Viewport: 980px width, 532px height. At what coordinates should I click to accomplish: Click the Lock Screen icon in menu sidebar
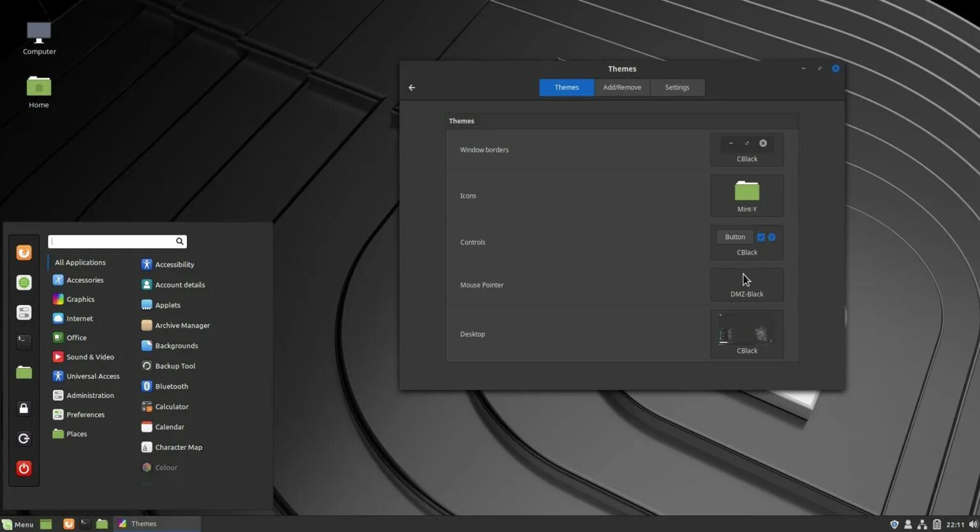[24, 408]
